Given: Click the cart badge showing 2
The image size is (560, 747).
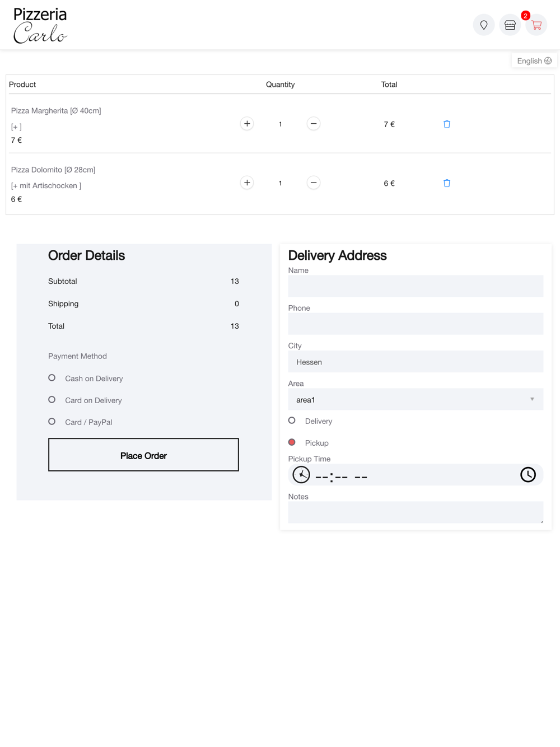Looking at the screenshot, I should [525, 16].
